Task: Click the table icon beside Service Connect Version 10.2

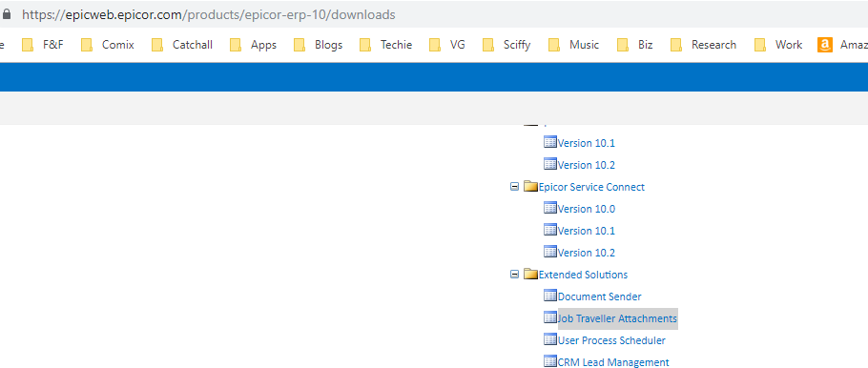Action: tap(550, 252)
